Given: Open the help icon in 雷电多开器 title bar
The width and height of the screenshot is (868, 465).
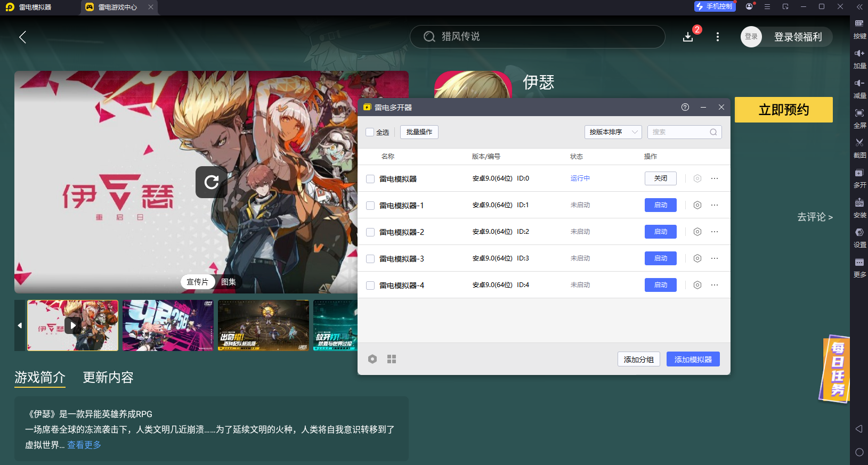Looking at the screenshot, I should click(x=685, y=107).
